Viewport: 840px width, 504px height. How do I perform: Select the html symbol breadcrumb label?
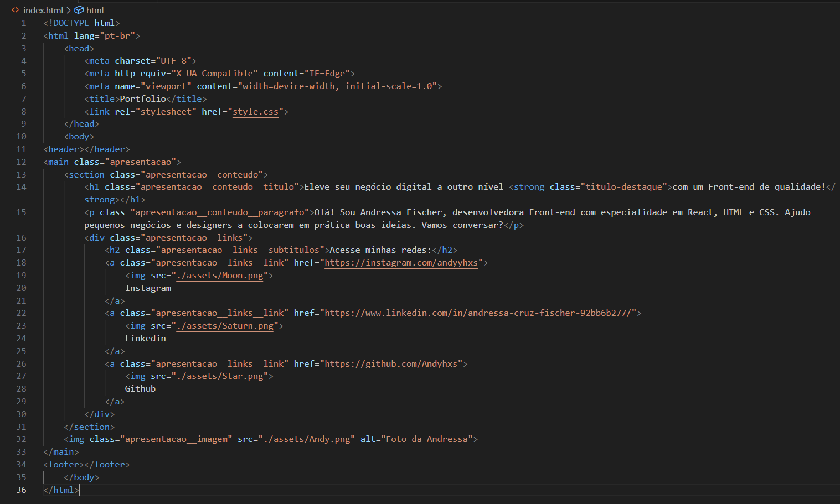(x=95, y=10)
